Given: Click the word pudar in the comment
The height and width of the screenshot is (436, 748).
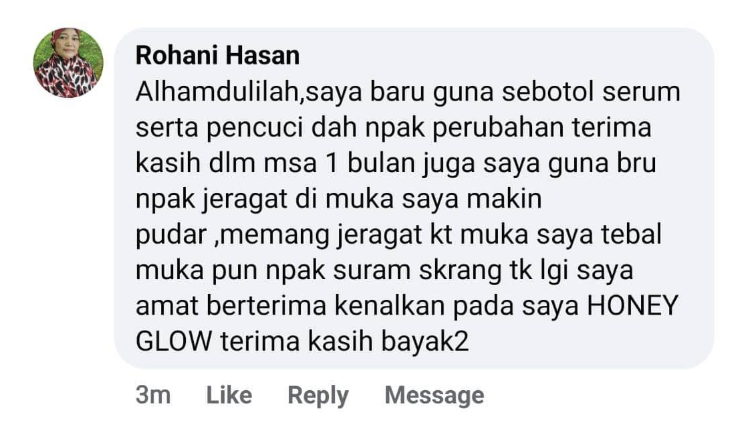Looking at the screenshot, I should pos(171,236).
